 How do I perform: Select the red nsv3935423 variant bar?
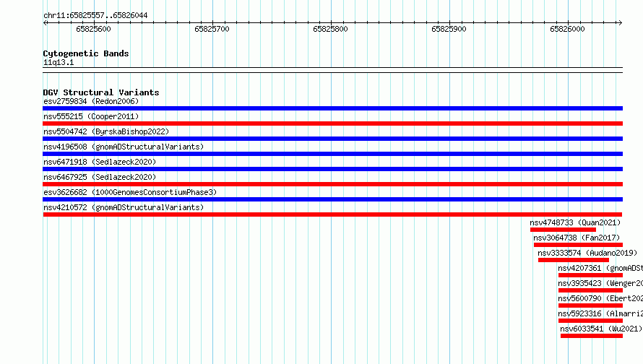tap(590, 290)
